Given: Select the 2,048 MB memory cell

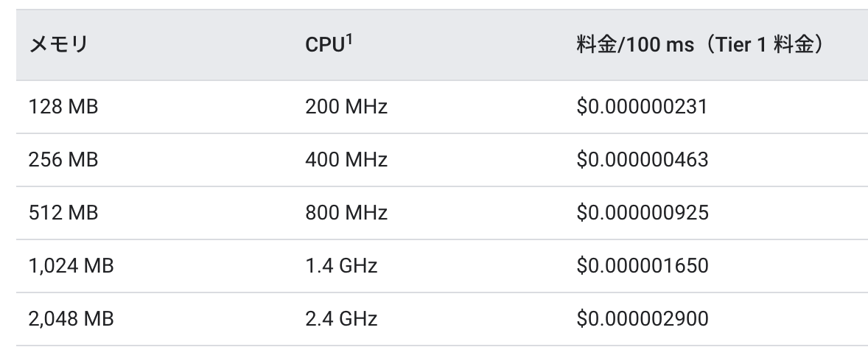Looking at the screenshot, I should point(71,319).
